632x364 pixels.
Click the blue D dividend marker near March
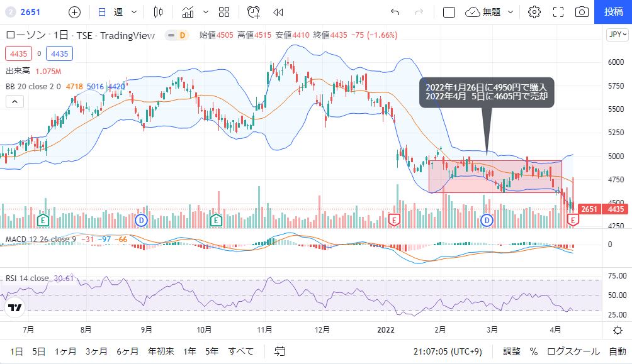coord(487,220)
